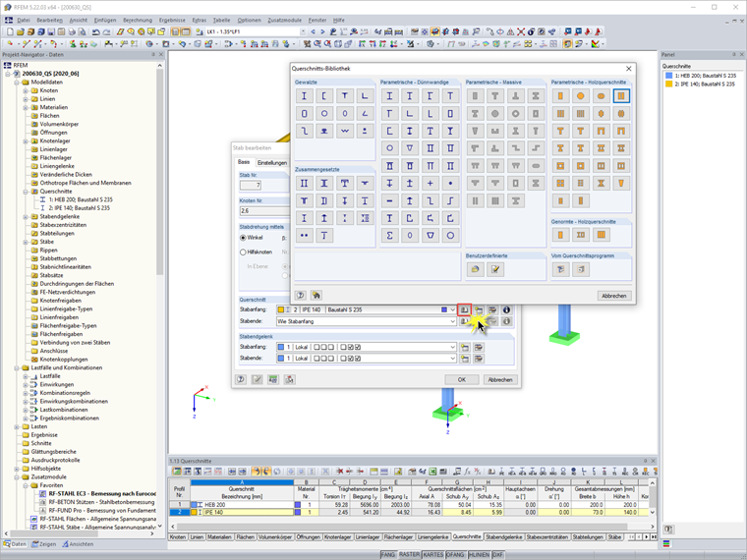
Task: Toggle first checked Stabanfang hinge checkbox
Action: (350, 347)
